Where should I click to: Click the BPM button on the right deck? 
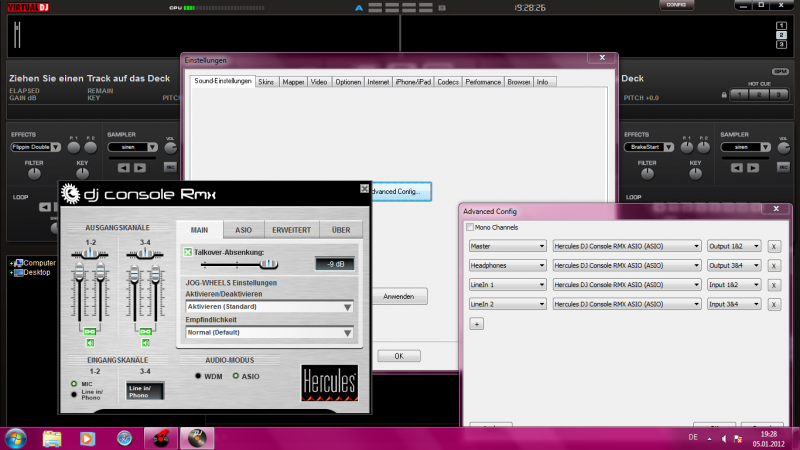[780, 71]
